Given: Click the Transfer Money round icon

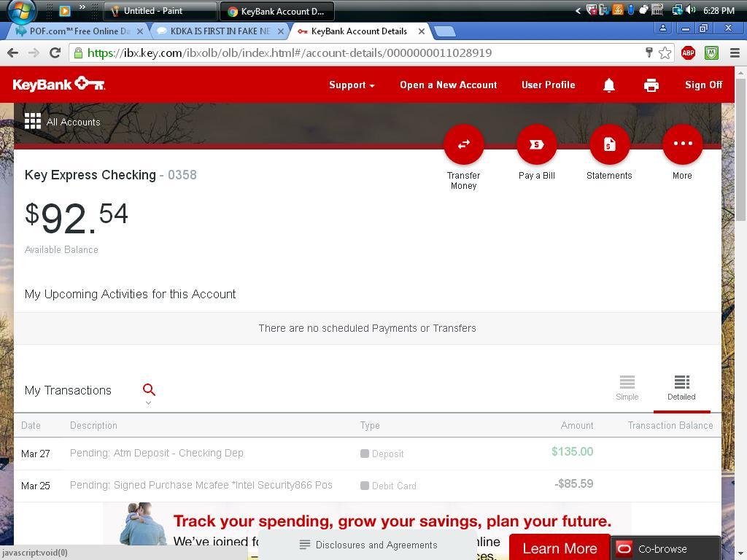Looking at the screenshot, I should (x=463, y=144).
